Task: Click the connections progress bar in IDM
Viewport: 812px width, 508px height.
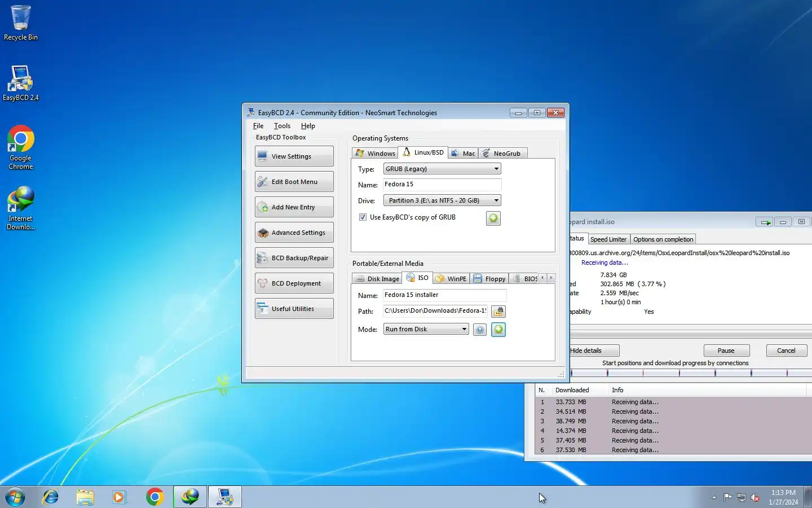Action: 691,373
